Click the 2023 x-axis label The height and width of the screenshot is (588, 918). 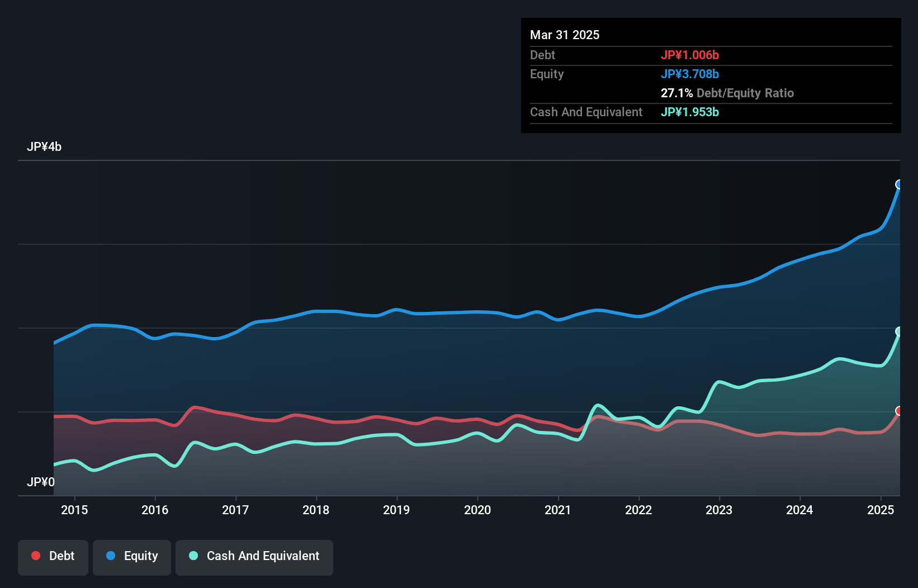coord(719,510)
